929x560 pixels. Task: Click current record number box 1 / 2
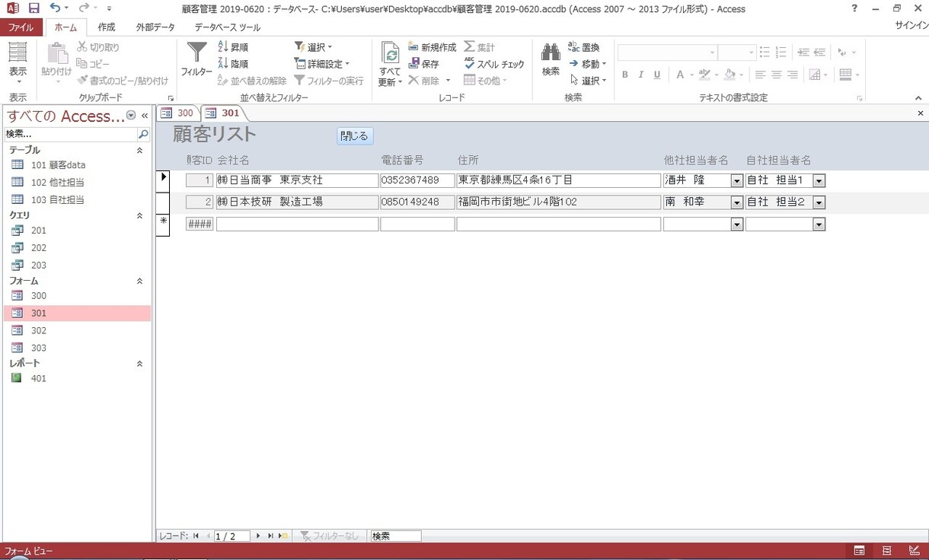point(231,536)
